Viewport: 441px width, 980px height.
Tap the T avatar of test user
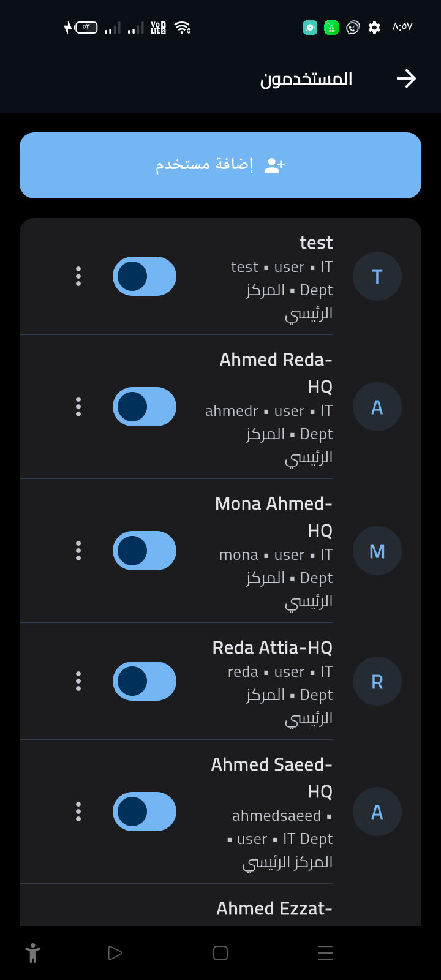[377, 276]
